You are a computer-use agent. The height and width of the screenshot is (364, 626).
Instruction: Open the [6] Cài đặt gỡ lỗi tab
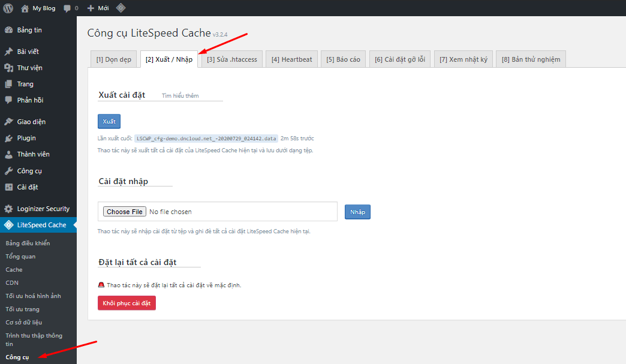400,59
